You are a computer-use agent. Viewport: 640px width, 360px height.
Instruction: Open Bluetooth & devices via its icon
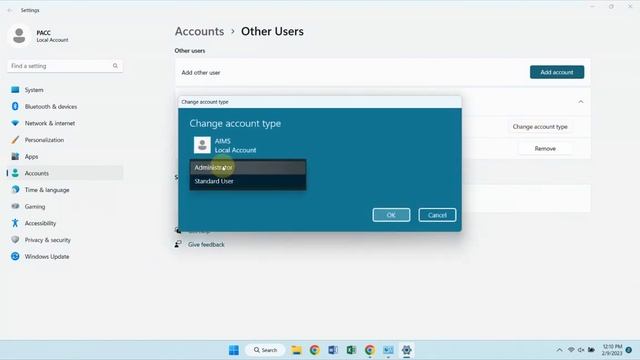[x=15, y=107]
